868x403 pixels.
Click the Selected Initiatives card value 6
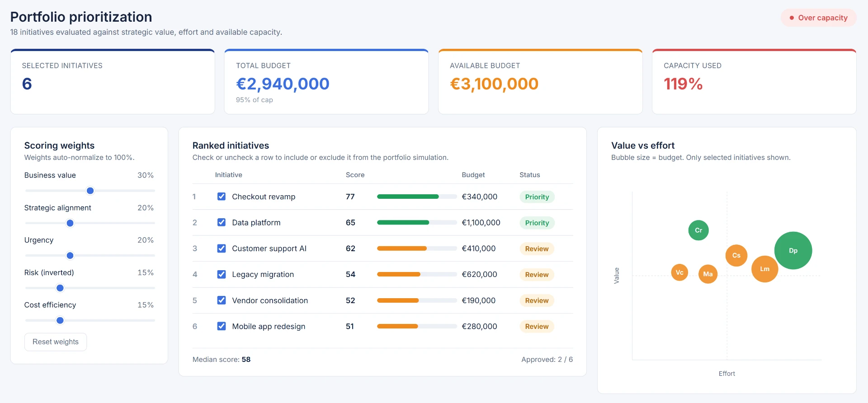click(x=27, y=84)
